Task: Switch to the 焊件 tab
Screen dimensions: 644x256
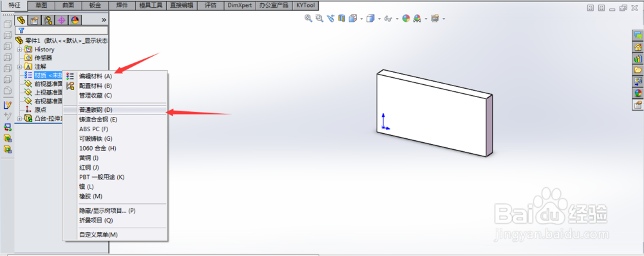Action: click(122, 5)
